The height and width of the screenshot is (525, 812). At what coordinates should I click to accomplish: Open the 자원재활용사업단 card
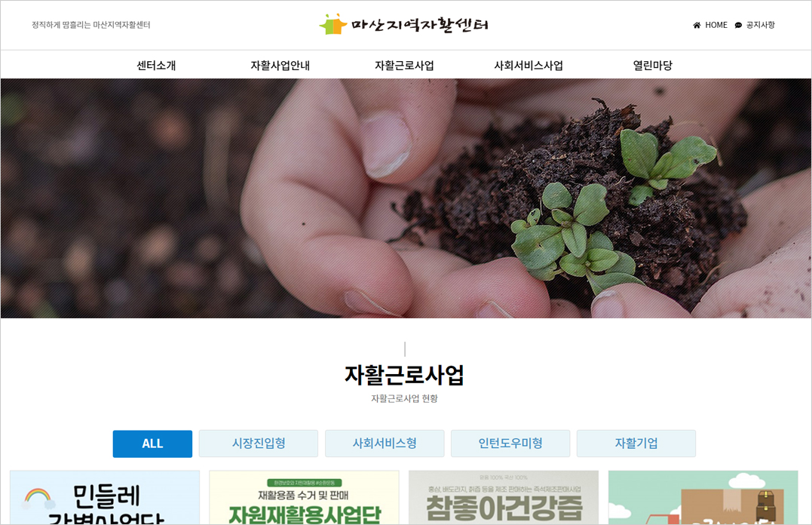304,498
